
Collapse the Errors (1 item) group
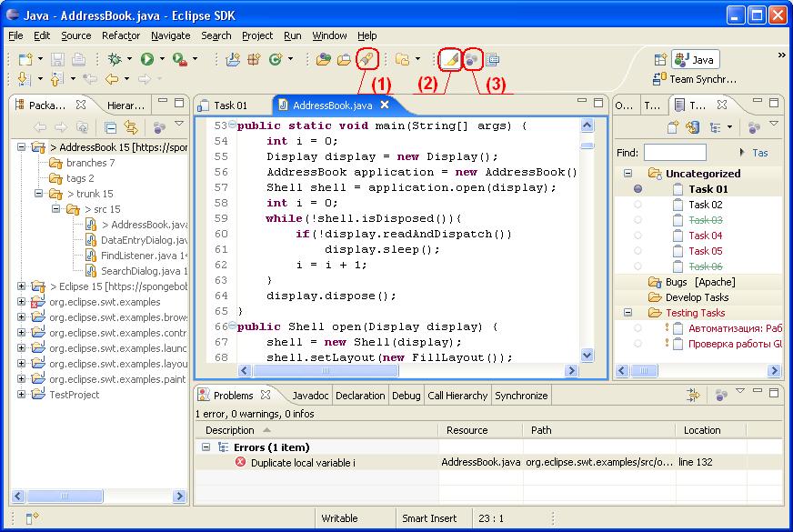point(206,447)
